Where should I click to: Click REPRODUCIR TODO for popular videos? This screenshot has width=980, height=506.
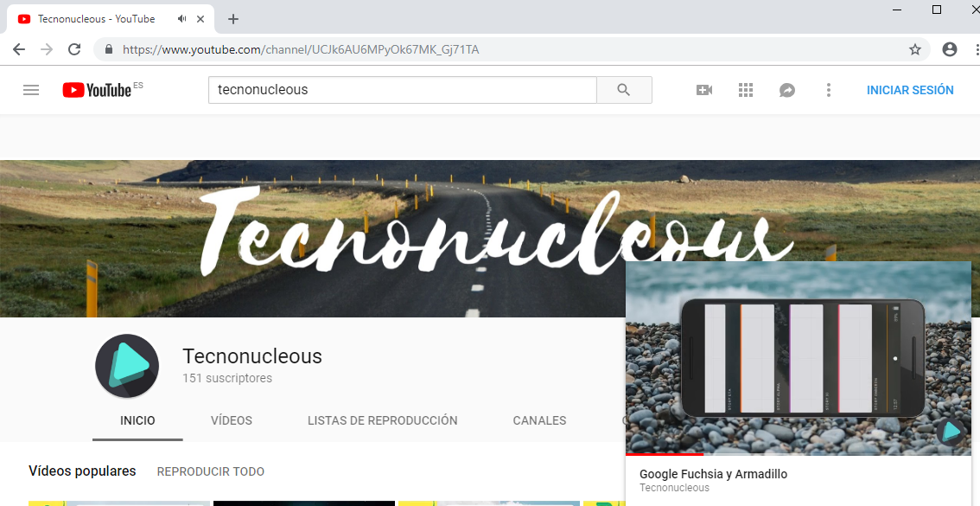[x=211, y=471]
